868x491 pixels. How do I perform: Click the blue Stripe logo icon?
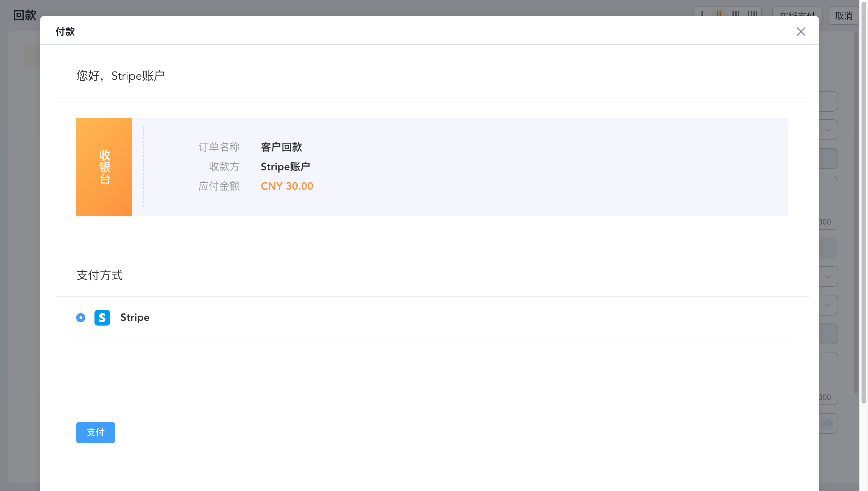(x=102, y=318)
